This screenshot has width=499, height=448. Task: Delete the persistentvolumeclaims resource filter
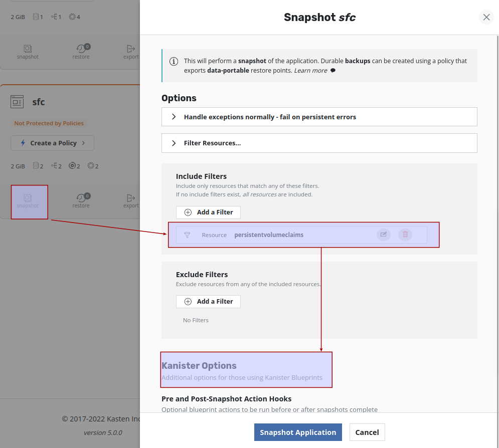pyautogui.click(x=405, y=235)
